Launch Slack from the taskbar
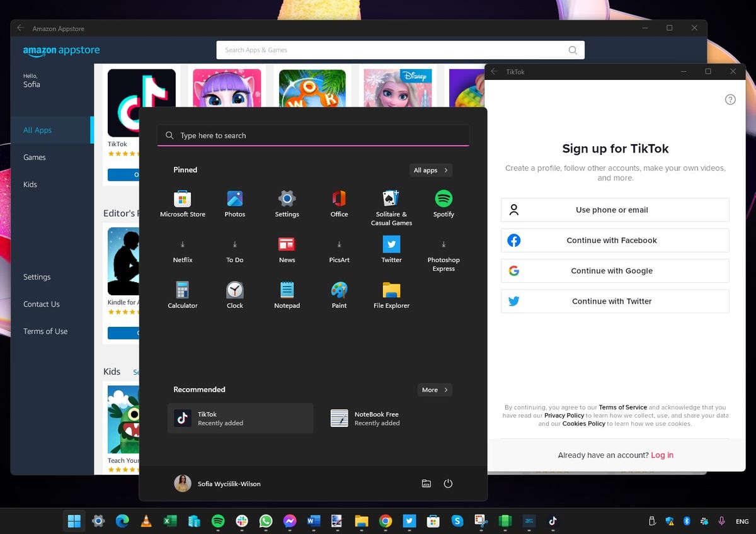This screenshot has width=756, height=534. pyautogui.click(x=242, y=521)
